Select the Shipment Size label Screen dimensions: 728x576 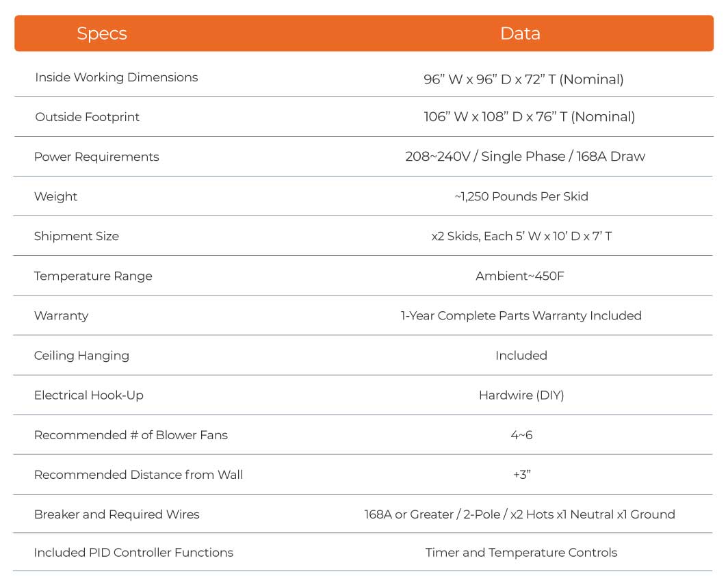(x=77, y=236)
